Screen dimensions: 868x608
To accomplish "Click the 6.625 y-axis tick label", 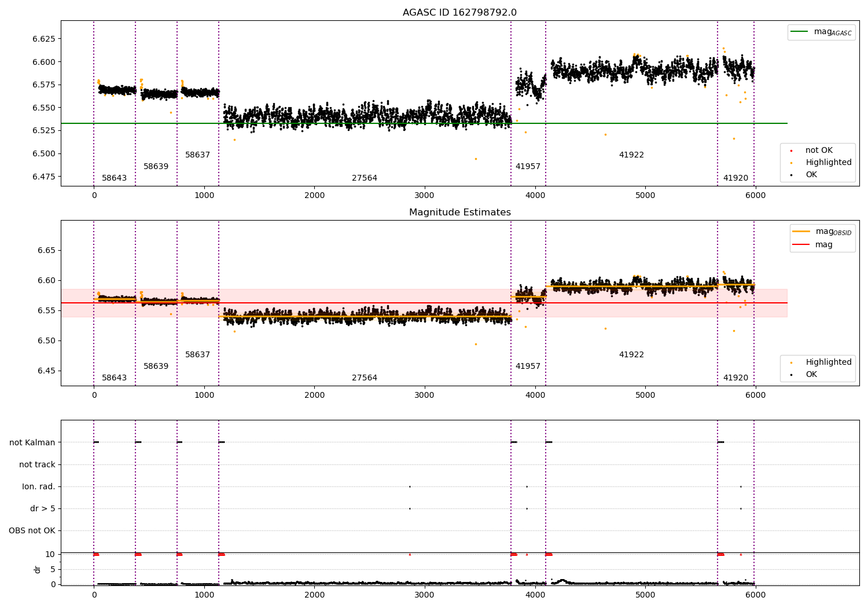I will click(x=44, y=39).
